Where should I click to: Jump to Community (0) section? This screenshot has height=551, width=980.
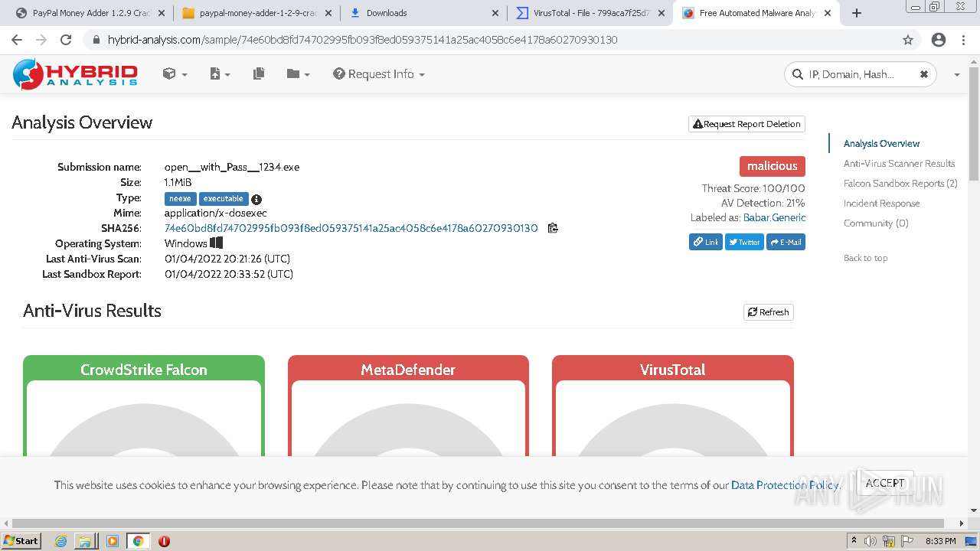tap(876, 223)
